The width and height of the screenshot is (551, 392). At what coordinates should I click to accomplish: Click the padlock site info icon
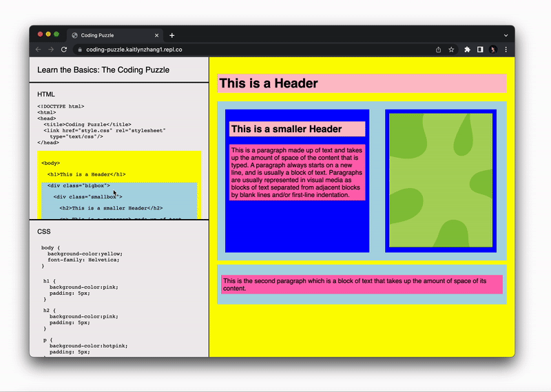(79, 50)
